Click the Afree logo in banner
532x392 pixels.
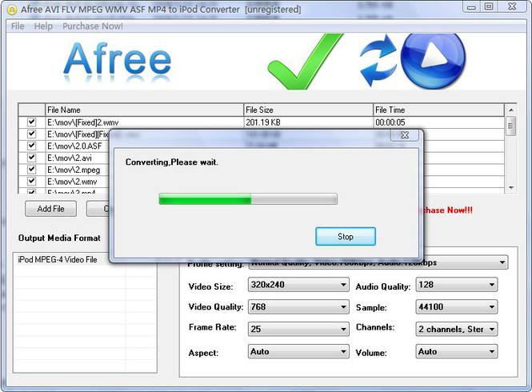click(118, 62)
